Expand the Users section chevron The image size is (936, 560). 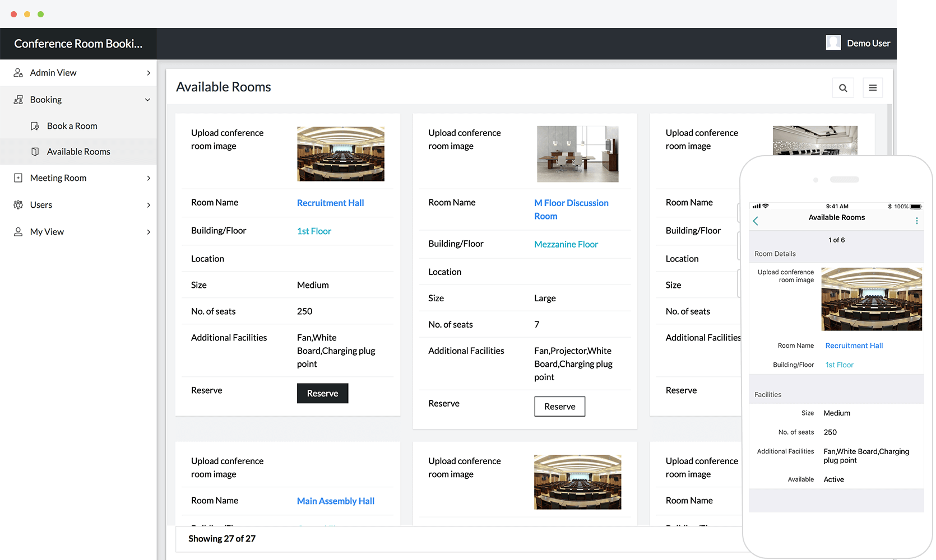(x=149, y=205)
